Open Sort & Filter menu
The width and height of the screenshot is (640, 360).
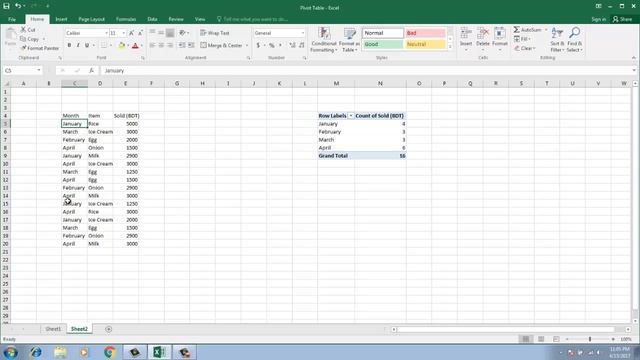tap(557, 40)
